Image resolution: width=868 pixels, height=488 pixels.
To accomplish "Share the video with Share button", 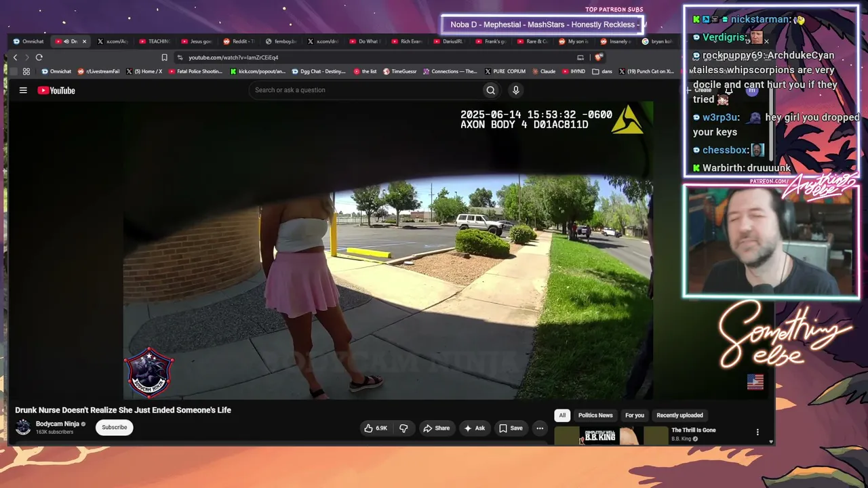I will pos(436,428).
